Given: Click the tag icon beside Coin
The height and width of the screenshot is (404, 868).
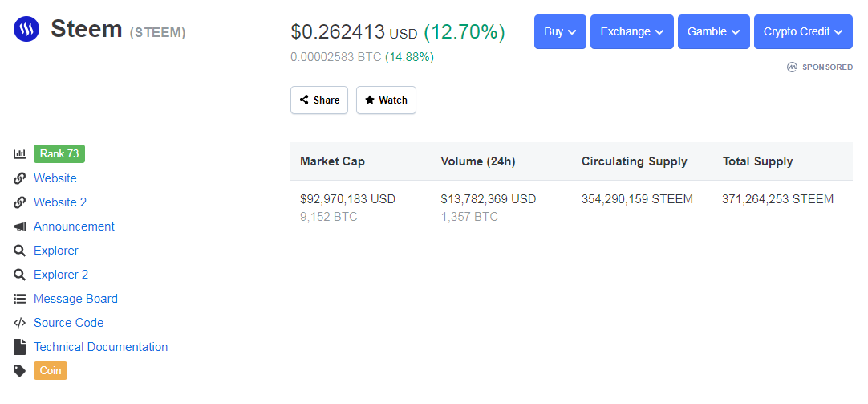Looking at the screenshot, I should click(20, 371).
